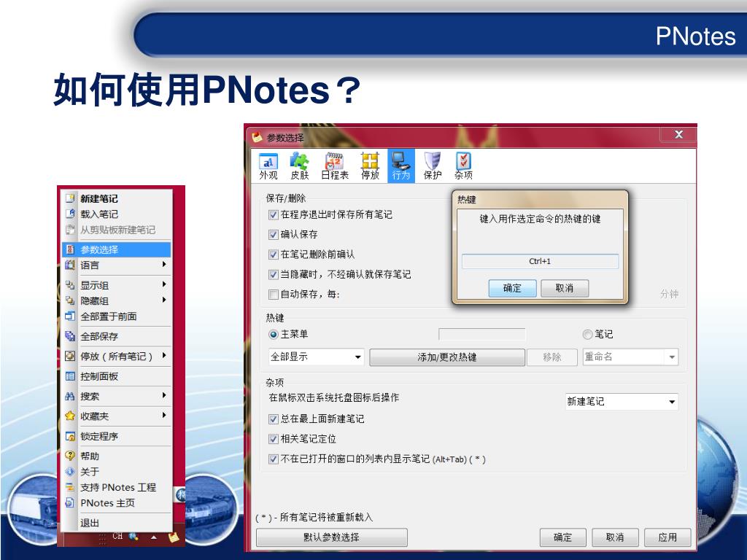Click the Ctrl+1 hotkey input field

click(540, 261)
